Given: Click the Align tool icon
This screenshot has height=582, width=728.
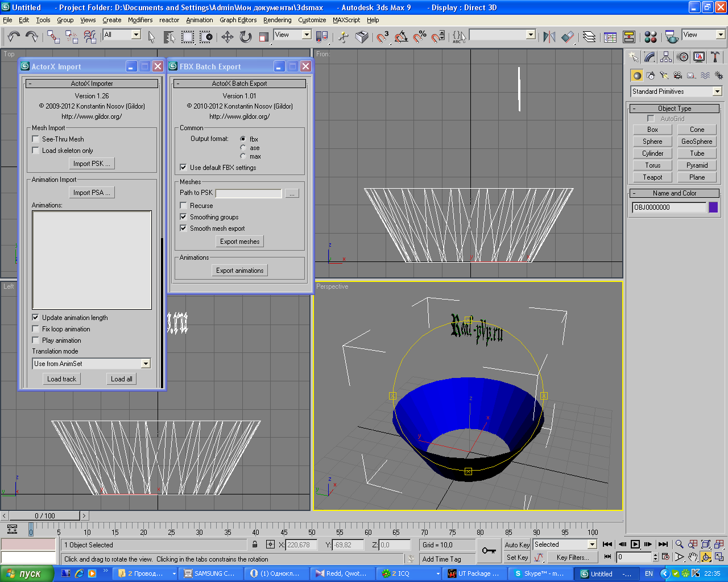Looking at the screenshot, I should coord(568,37).
